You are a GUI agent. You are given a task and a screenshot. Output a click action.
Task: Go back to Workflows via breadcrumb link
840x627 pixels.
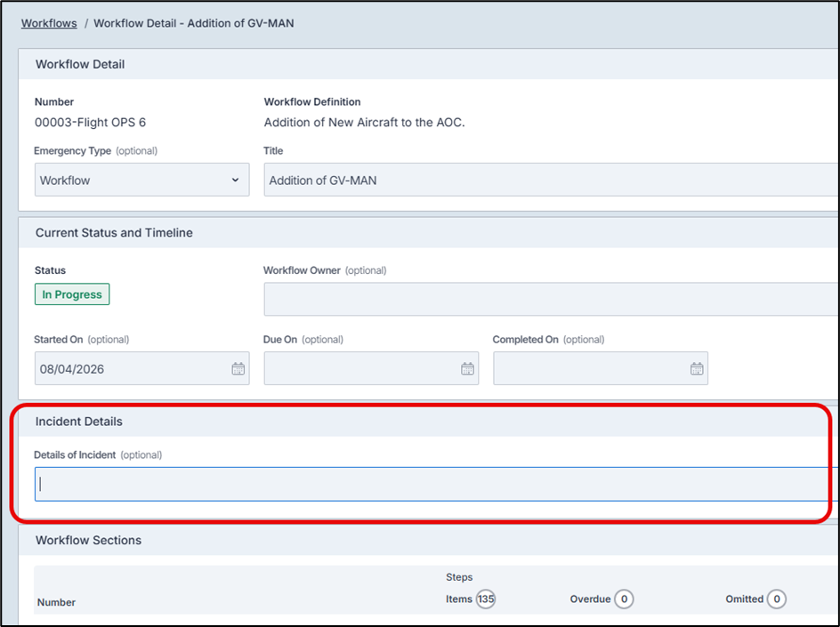(x=49, y=23)
